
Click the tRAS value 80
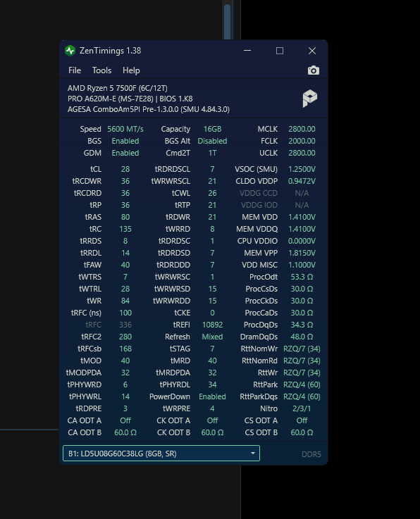(x=125, y=217)
